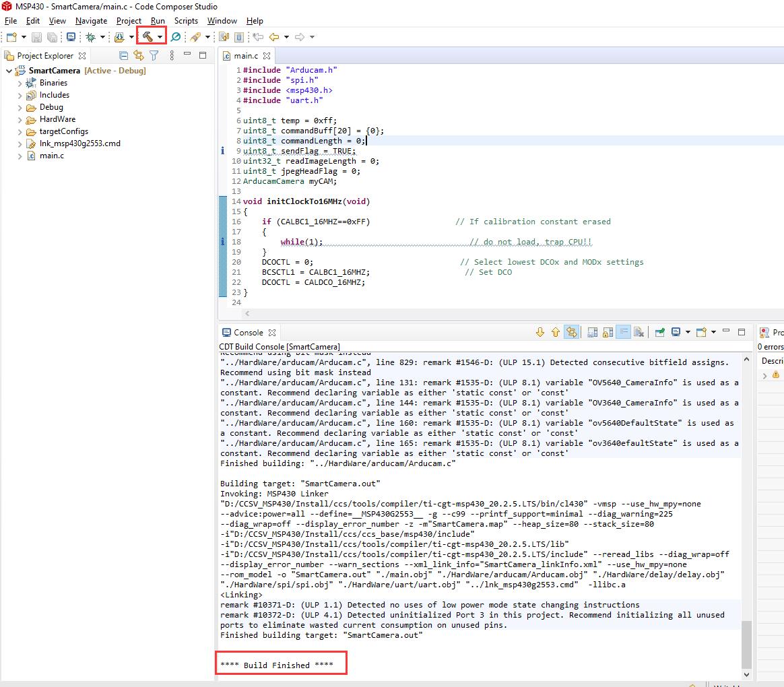The height and width of the screenshot is (687, 784).
Task: Jump to previous error in Console
Action: coord(556,332)
